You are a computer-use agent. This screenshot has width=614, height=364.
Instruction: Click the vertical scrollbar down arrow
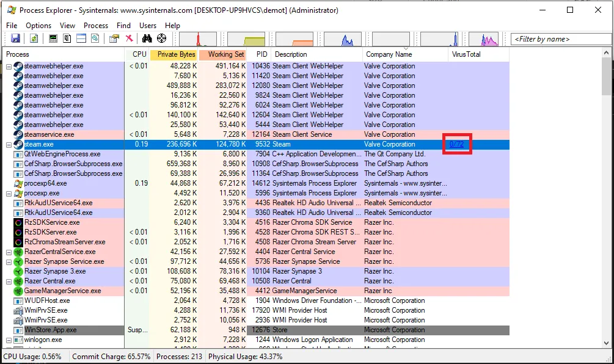tap(606, 343)
